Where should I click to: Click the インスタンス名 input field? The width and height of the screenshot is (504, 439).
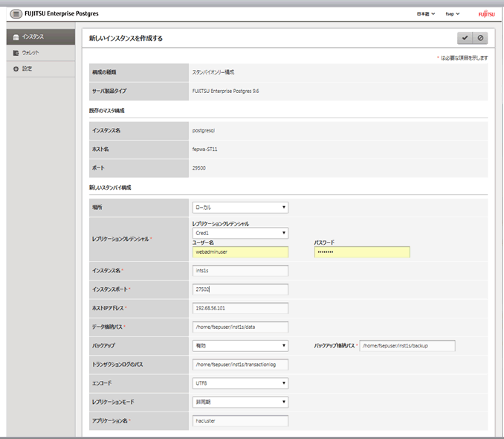point(240,271)
